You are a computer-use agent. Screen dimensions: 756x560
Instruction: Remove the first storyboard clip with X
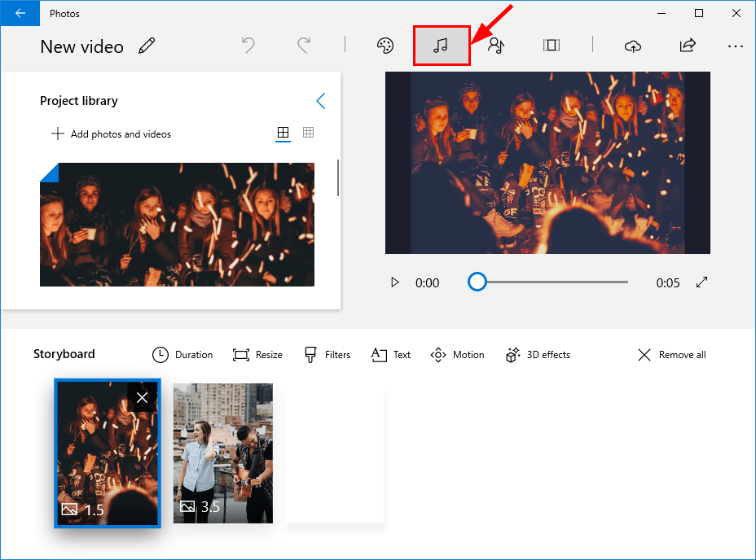[143, 397]
